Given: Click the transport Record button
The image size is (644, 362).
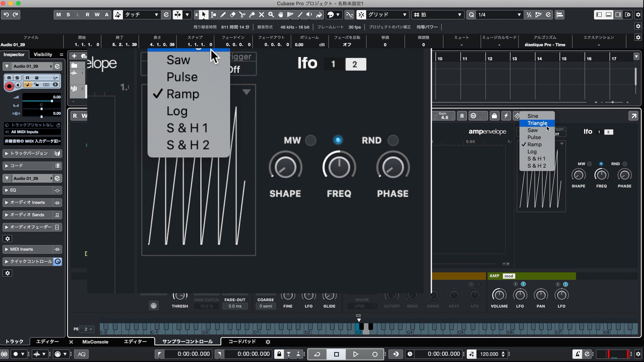Looking at the screenshot, I should click(x=374, y=354).
